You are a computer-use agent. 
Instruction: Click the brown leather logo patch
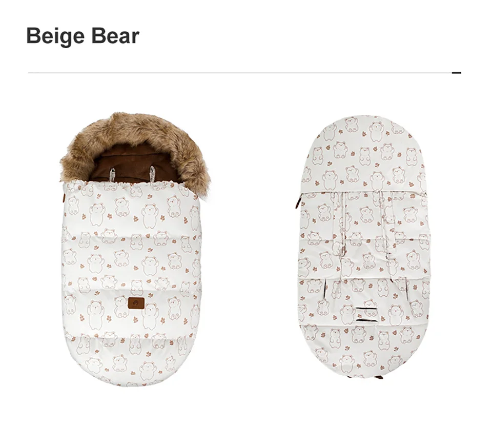click(136, 303)
